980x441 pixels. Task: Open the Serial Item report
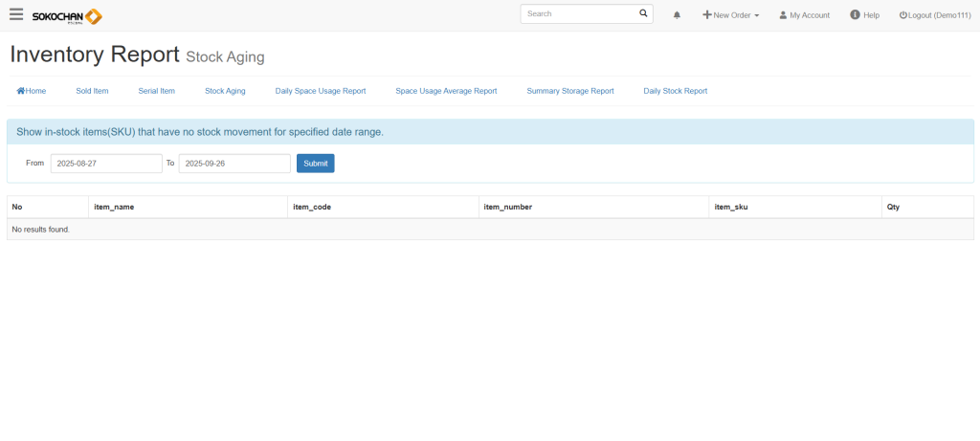click(157, 91)
